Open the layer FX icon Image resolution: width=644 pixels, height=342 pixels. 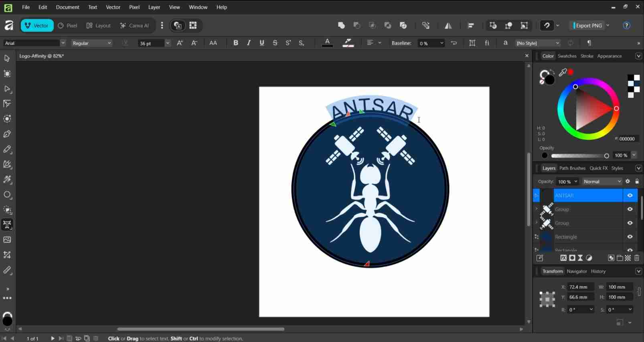(x=563, y=258)
